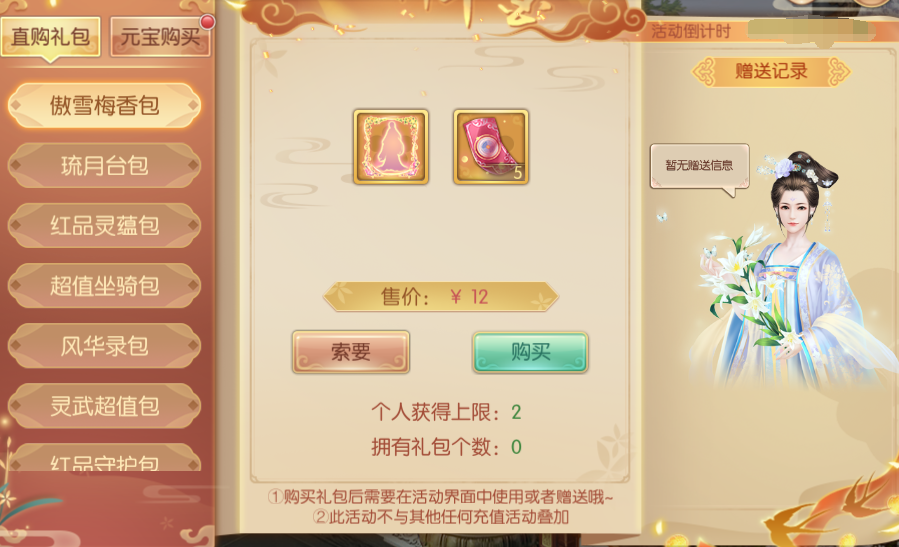The image size is (899, 547).
Task: Choose the 红品灵蕴包 pack
Action: coord(104,226)
